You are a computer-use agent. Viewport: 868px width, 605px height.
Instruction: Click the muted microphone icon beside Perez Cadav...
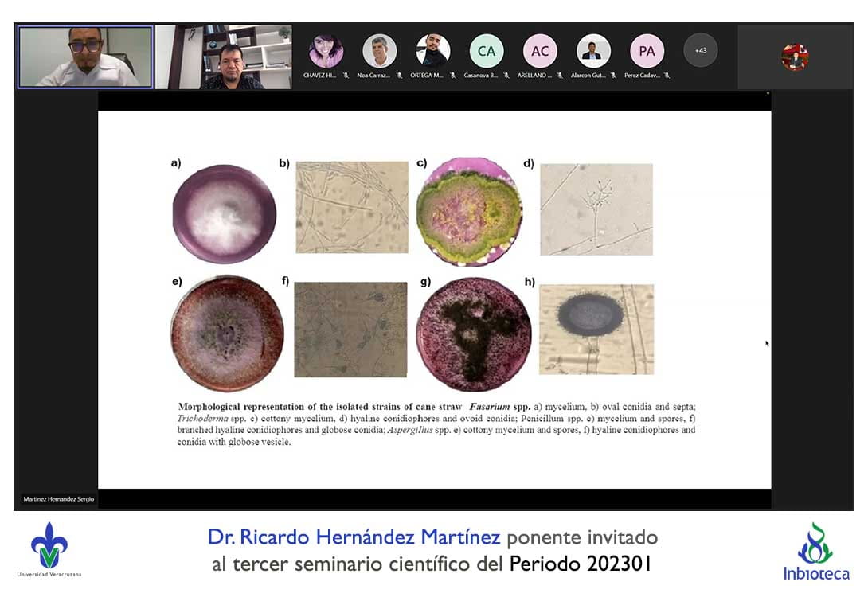tap(667, 76)
